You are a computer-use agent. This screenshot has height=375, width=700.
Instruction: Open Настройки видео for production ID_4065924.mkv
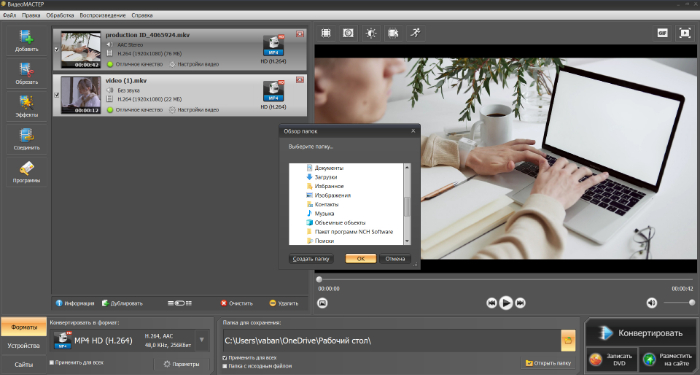click(194, 64)
